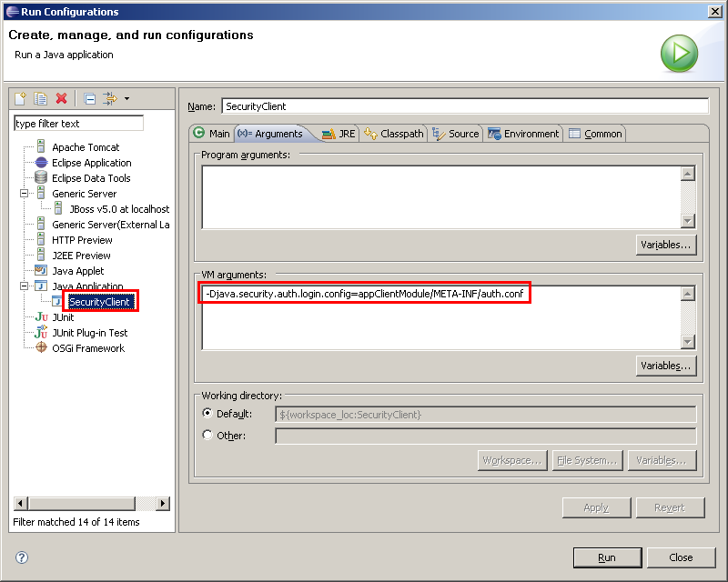
Task: Close the Run Configurations dialog
Action: pyautogui.click(x=681, y=557)
